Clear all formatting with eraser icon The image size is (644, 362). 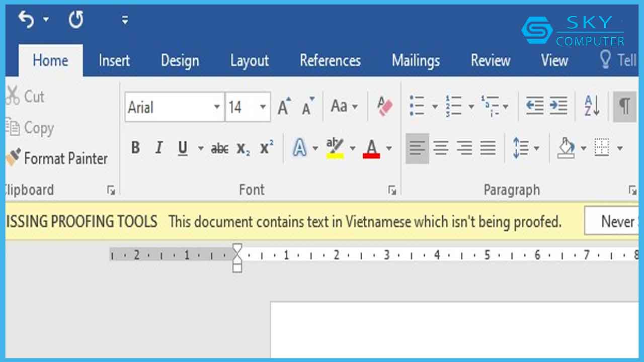385,106
